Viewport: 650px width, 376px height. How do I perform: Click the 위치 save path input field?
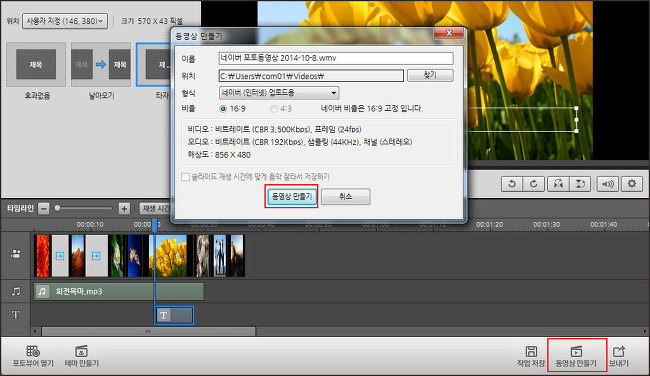pos(311,76)
